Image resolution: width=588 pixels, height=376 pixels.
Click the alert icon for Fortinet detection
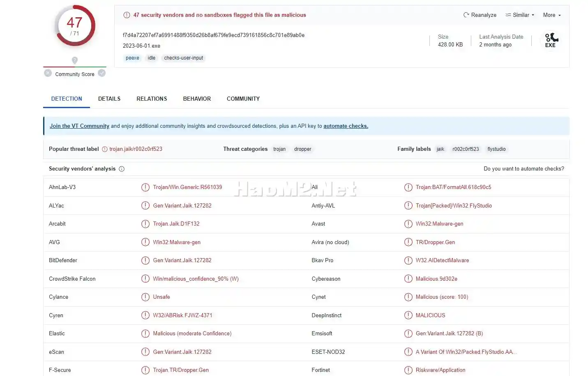tap(408, 370)
